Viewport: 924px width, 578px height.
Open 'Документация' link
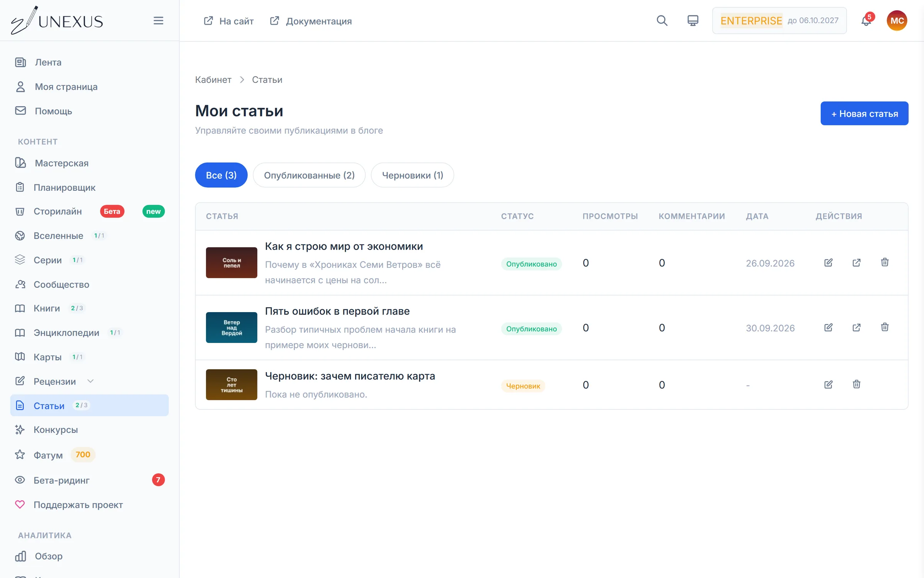[311, 21]
